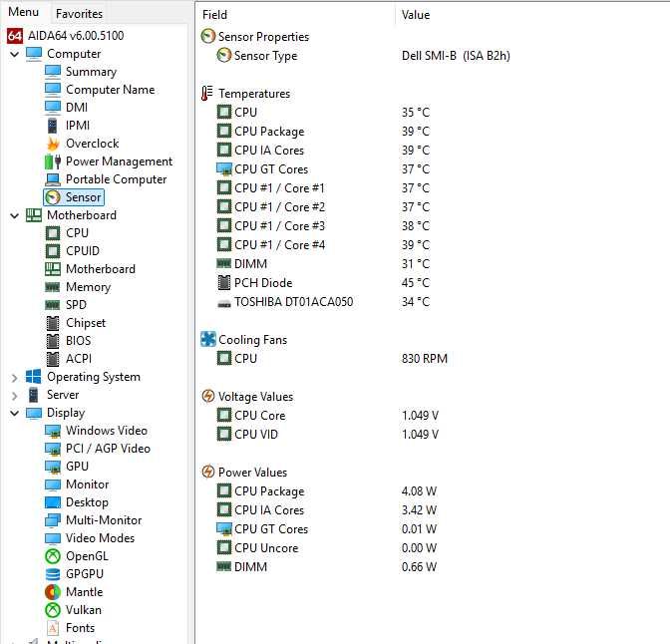Click the Power Values section header
670x644 pixels.
[252, 473]
